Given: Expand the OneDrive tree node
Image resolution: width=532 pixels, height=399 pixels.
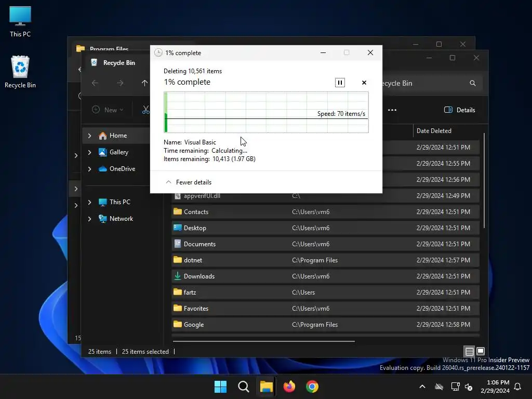Looking at the screenshot, I should [x=89, y=169].
